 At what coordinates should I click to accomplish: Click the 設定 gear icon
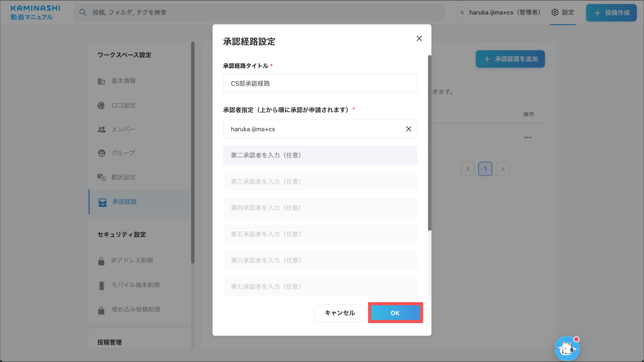555,12
